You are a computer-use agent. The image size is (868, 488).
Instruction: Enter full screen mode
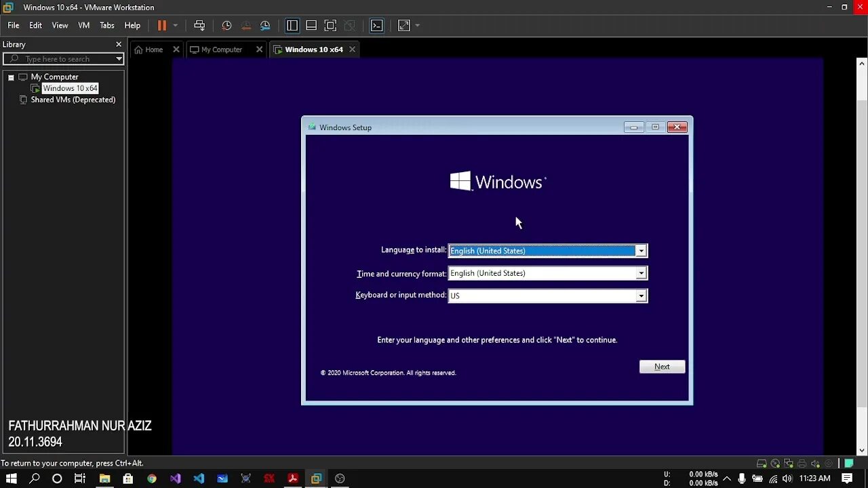pos(330,26)
